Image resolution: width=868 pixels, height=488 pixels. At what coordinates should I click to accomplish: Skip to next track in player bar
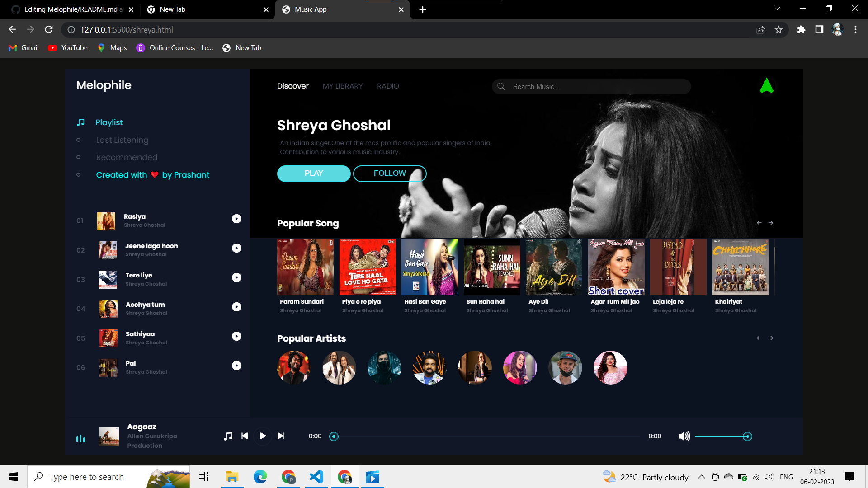281,436
